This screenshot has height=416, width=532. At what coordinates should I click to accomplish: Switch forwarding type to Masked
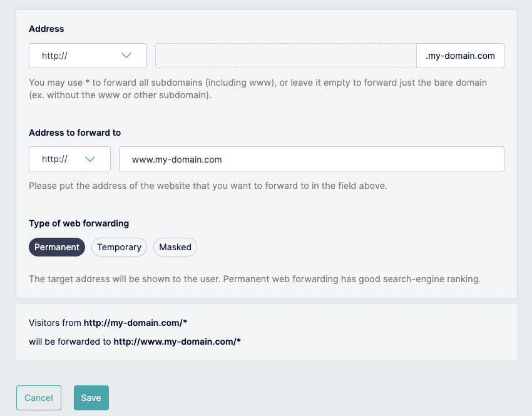click(175, 247)
